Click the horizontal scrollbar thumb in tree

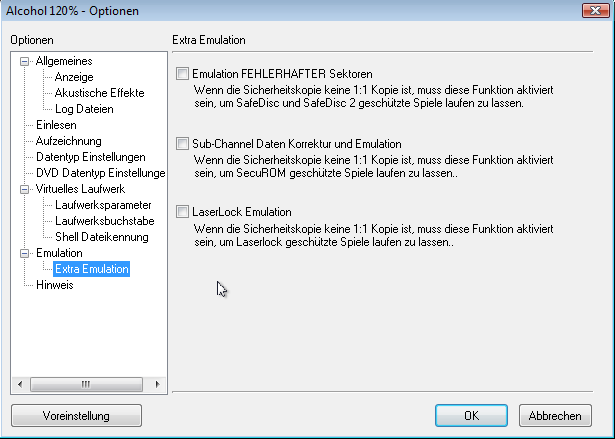tap(86, 384)
